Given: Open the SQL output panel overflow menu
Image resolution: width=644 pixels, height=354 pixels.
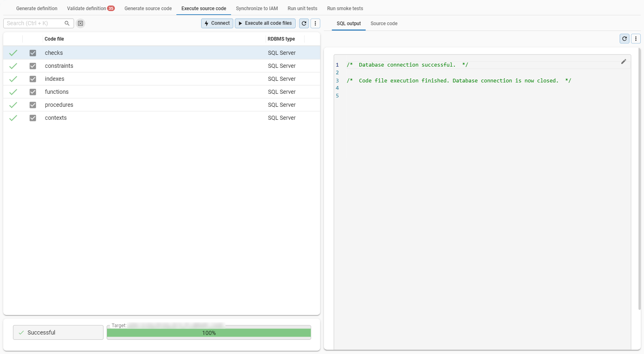Looking at the screenshot, I should (636, 39).
